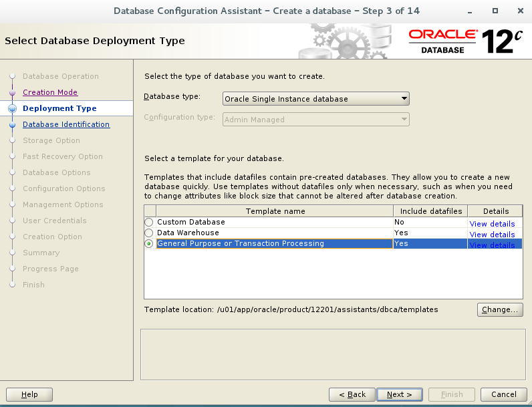The image size is (532, 407).
Task: Select the General Purpose or Transaction Processing radio button
Action: tap(149, 244)
